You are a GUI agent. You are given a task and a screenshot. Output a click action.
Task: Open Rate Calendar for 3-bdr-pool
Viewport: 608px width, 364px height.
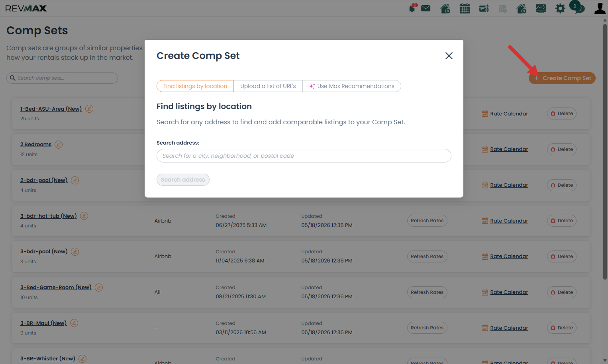pos(505,256)
